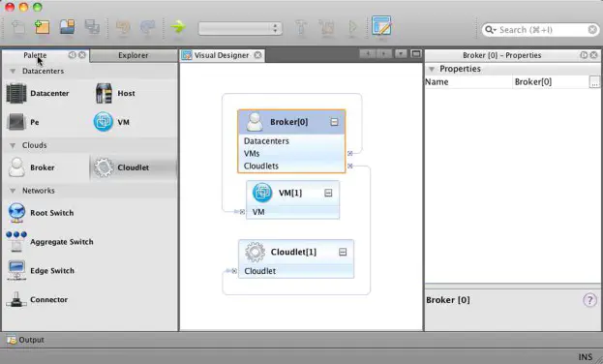Switch to the Explorer tab
Image resolution: width=603 pixels, height=364 pixels.
[133, 55]
